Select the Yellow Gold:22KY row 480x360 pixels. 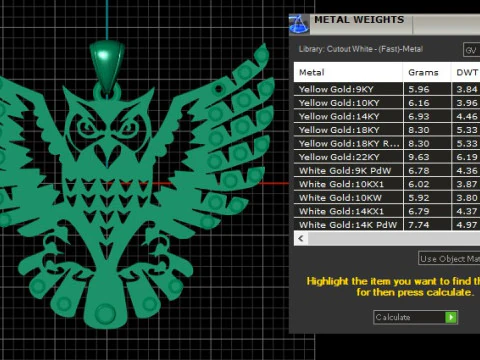[387, 157]
